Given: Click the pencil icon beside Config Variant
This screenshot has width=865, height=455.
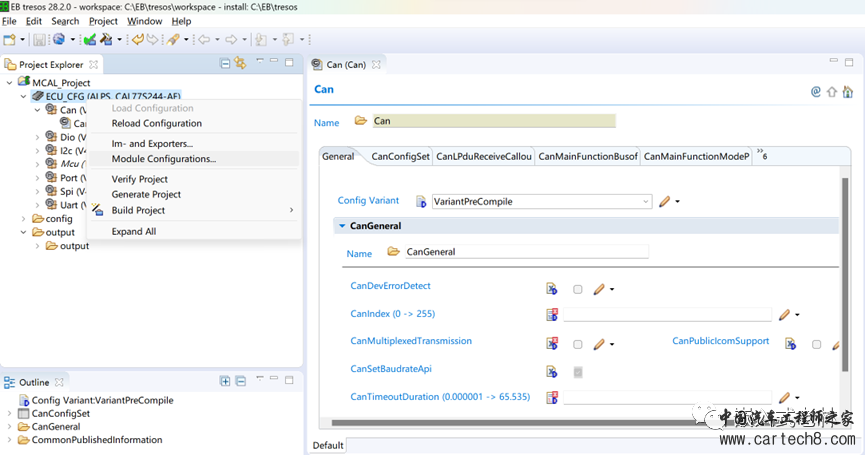Looking at the screenshot, I should (664, 201).
